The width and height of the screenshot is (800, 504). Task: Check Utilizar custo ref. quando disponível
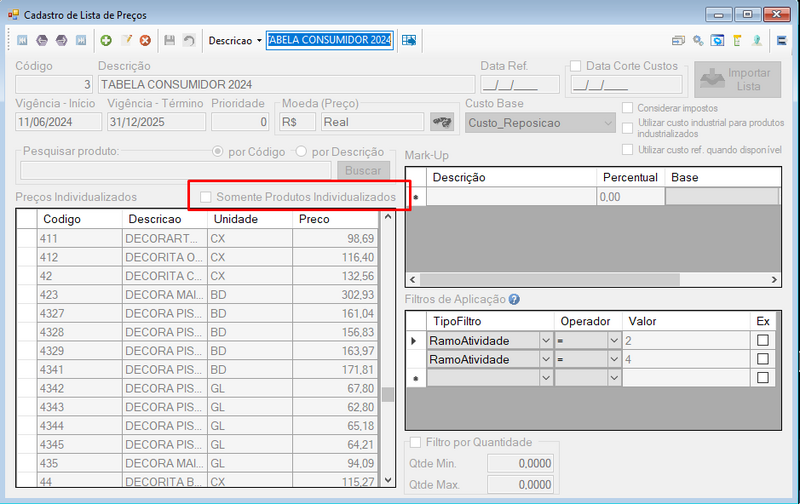(x=628, y=149)
